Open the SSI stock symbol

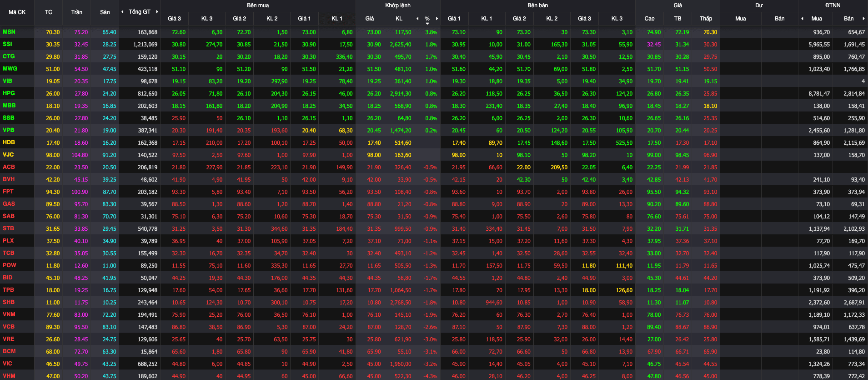click(7, 44)
